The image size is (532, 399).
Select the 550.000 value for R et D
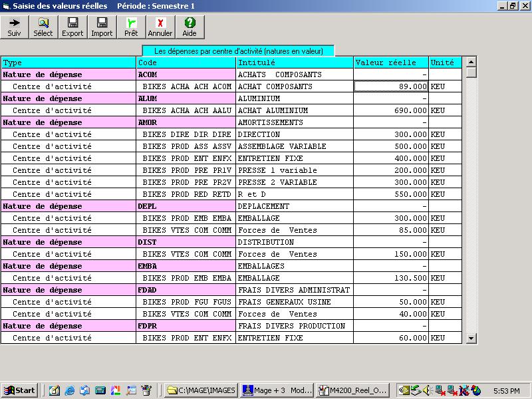pos(391,194)
